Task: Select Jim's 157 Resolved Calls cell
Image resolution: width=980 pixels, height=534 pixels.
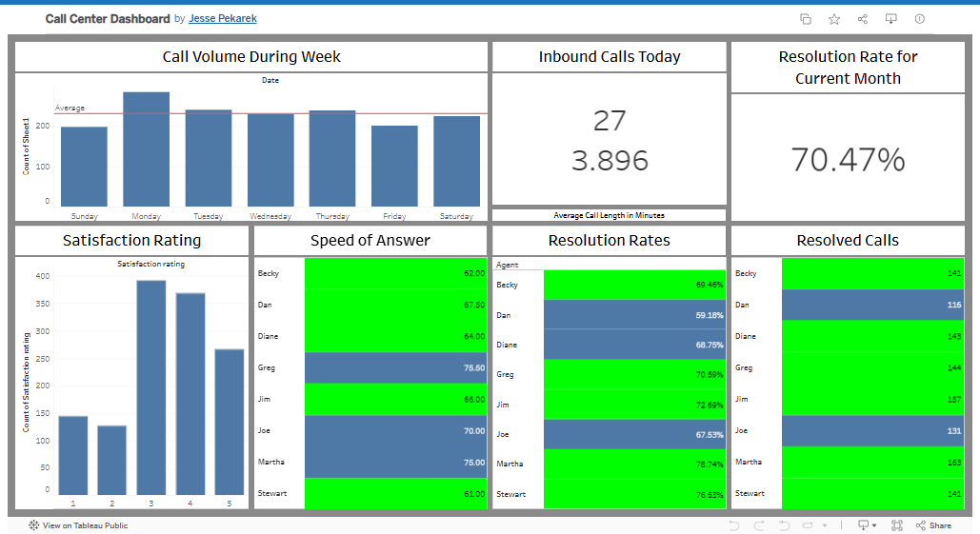Action: pos(873,400)
